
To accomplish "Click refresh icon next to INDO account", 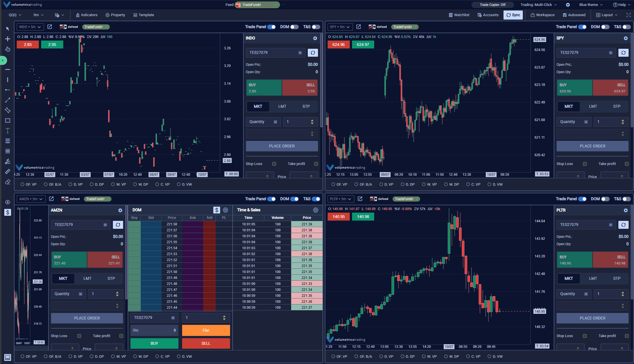I will pyautogui.click(x=313, y=53).
